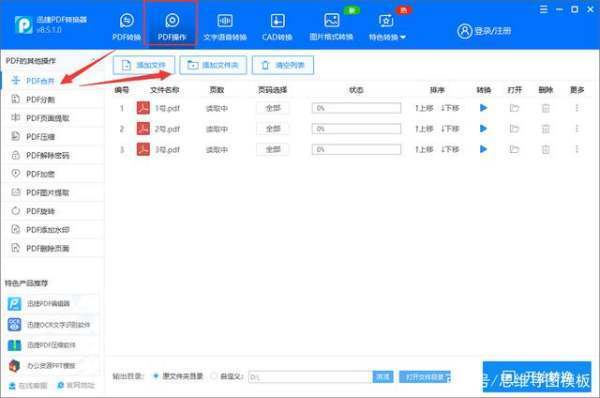Start conversion for 2号.pdf

[484, 129]
